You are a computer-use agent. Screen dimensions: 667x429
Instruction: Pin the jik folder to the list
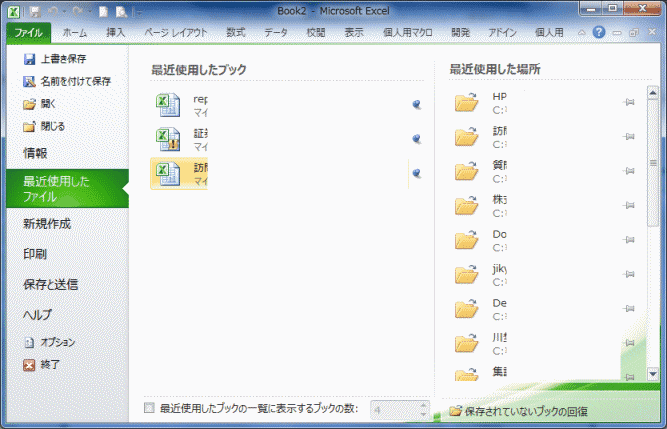click(629, 274)
